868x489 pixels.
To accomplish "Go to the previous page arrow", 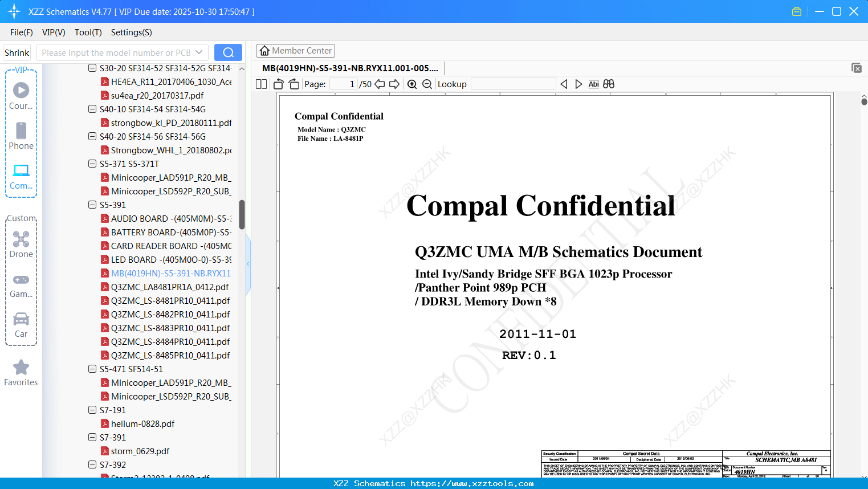I will click(380, 84).
